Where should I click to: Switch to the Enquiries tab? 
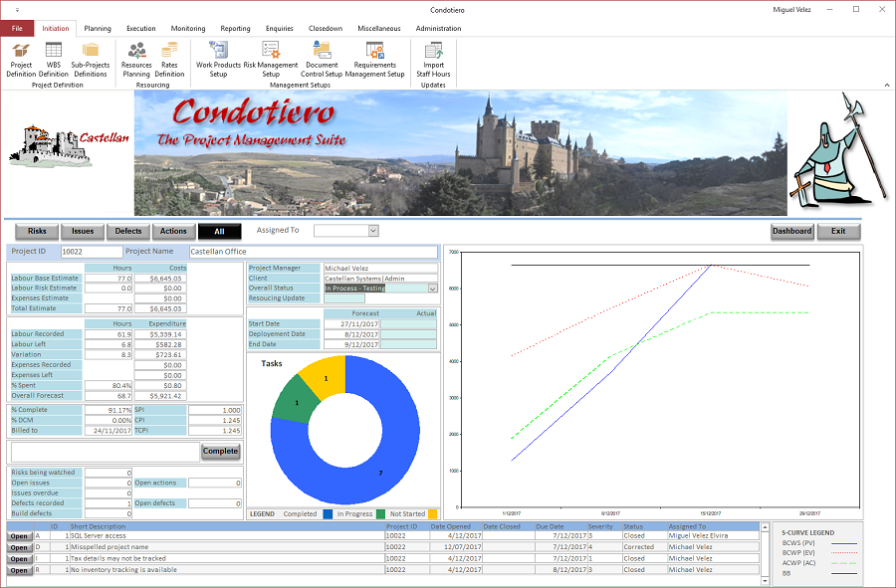tap(280, 28)
